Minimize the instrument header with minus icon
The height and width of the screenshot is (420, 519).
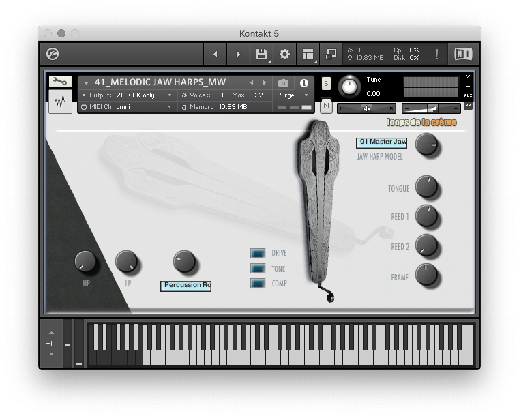click(468, 86)
